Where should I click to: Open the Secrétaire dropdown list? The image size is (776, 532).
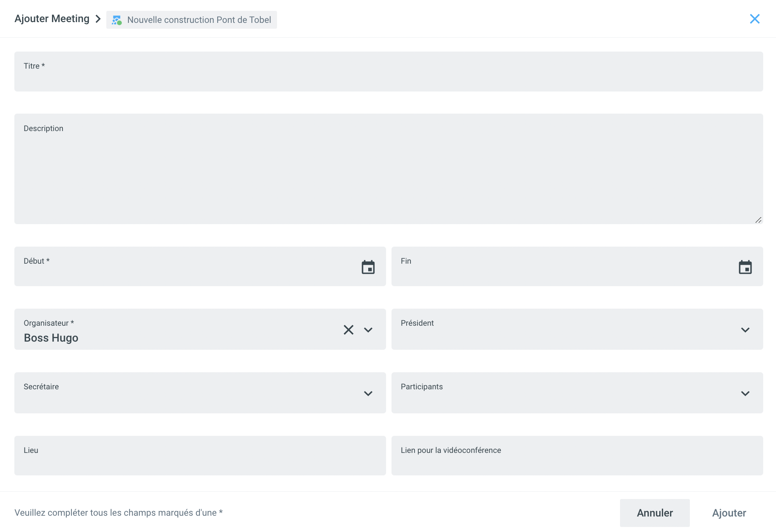click(x=368, y=394)
